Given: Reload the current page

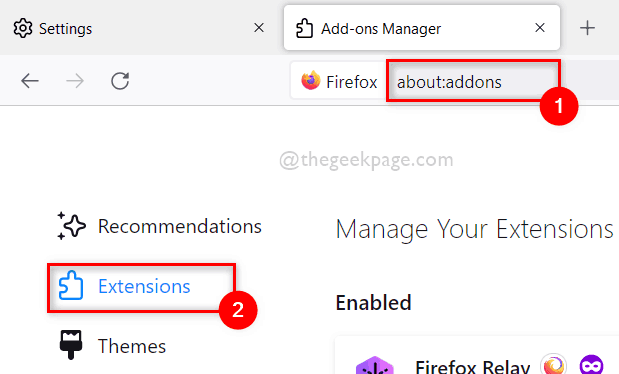Looking at the screenshot, I should click(x=120, y=81).
